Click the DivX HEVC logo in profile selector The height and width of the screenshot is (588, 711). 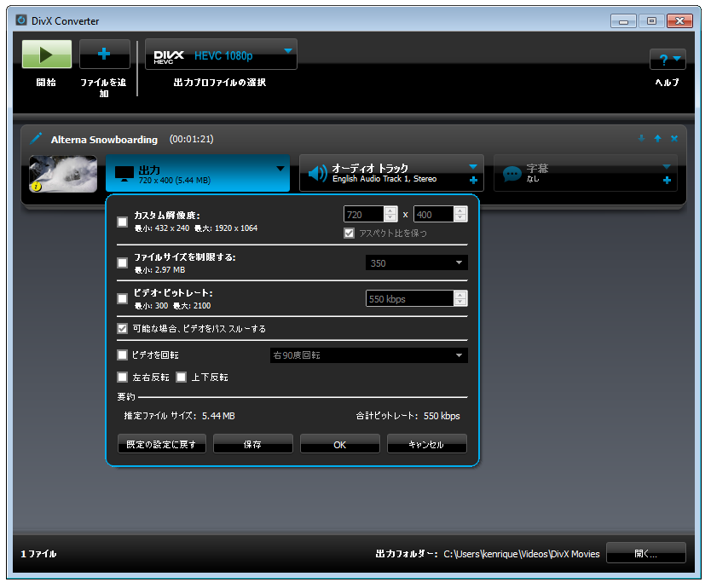point(169,56)
